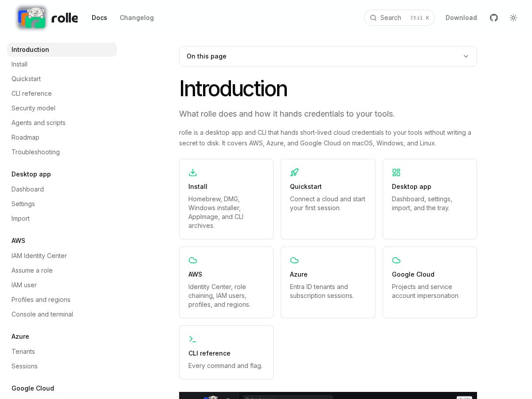Focus the Search box

click(x=399, y=18)
